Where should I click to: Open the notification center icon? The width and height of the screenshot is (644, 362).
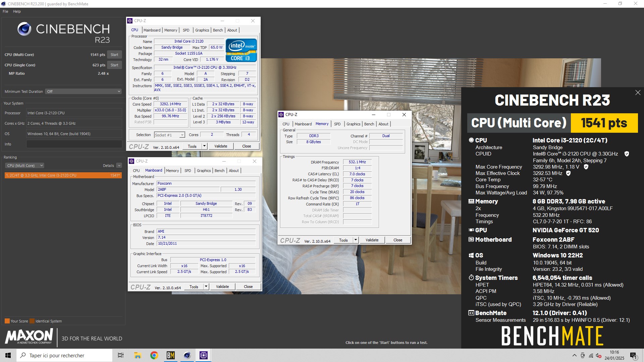[x=633, y=355]
